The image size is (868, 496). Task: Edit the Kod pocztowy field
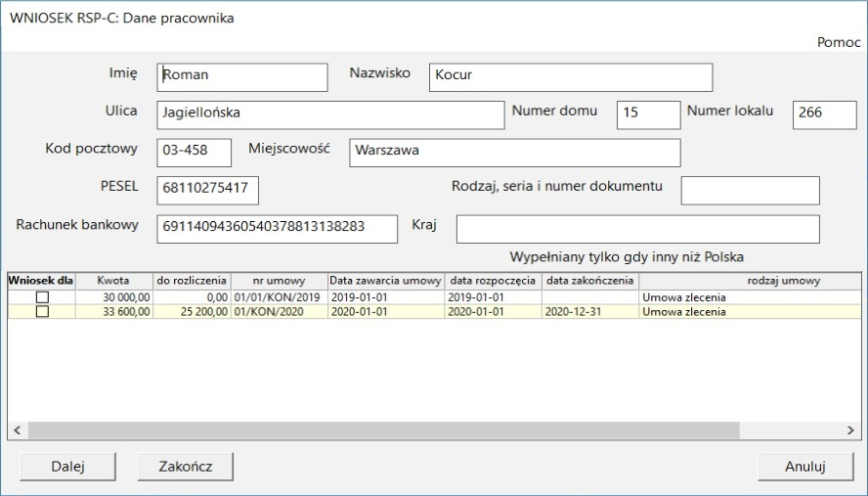tap(194, 153)
